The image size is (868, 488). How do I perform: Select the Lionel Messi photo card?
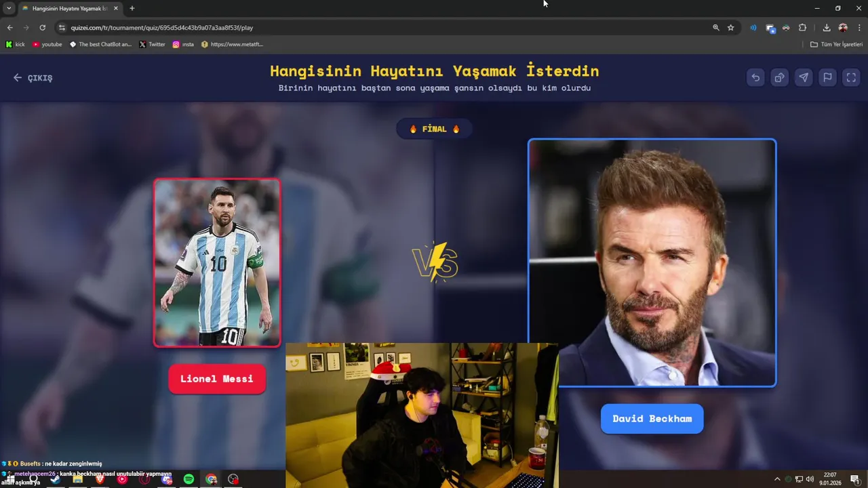tap(217, 263)
